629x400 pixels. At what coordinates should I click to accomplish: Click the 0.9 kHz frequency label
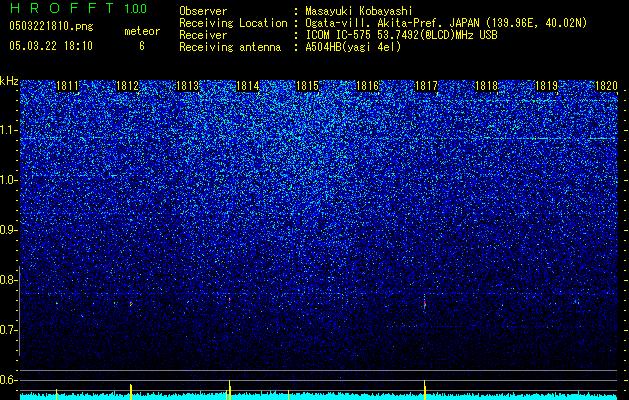pyautogui.click(x=9, y=230)
